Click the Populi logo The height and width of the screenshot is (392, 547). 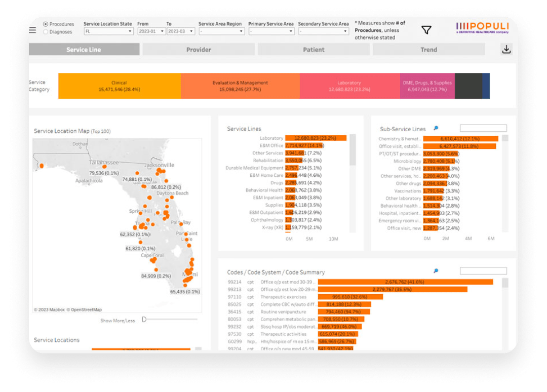[x=482, y=27]
